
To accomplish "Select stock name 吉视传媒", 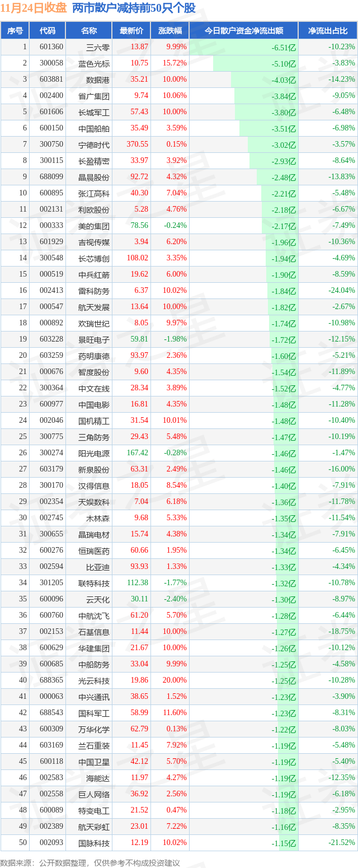I will click(x=94, y=242).
